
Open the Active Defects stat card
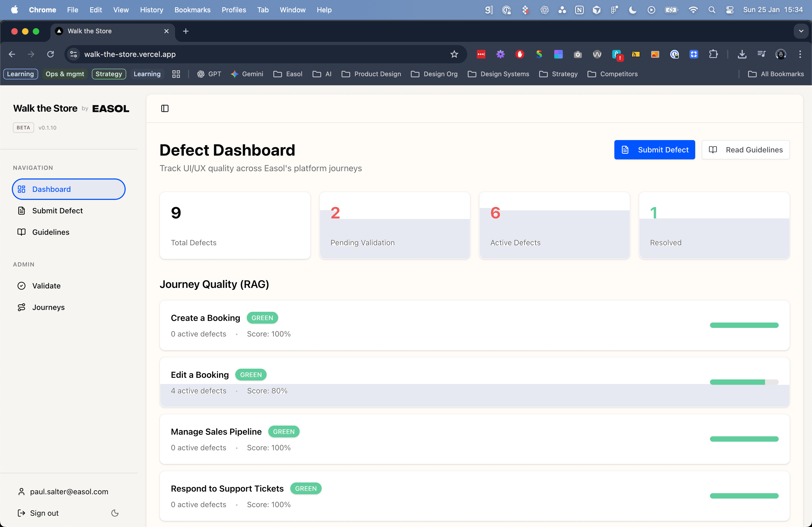pyautogui.click(x=554, y=226)
